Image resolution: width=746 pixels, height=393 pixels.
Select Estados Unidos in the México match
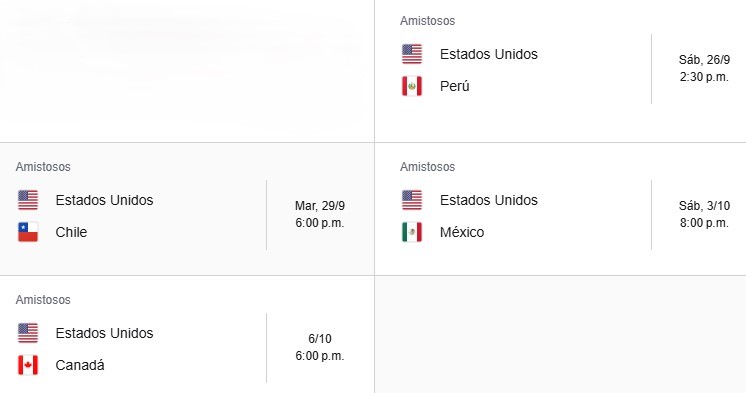point(489,200)
